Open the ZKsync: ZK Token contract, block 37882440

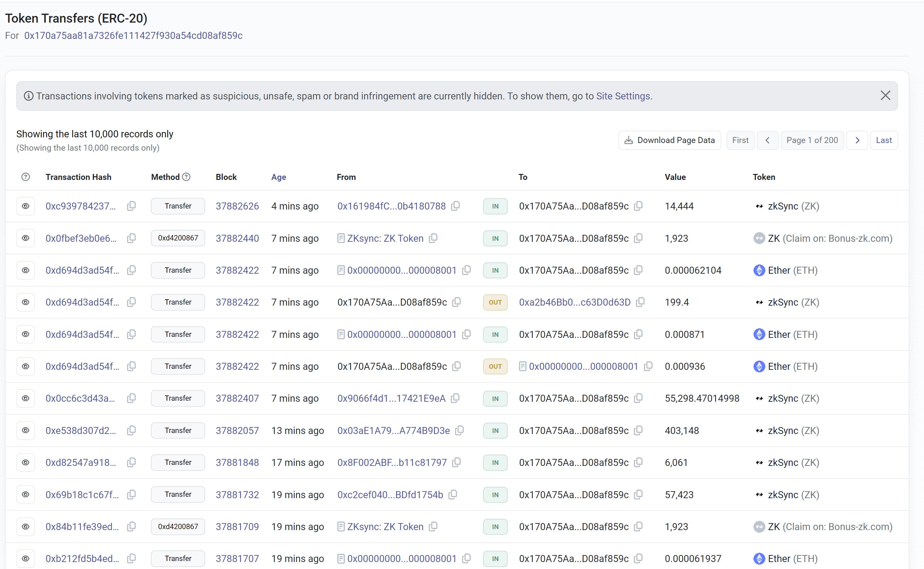point(385,238)
